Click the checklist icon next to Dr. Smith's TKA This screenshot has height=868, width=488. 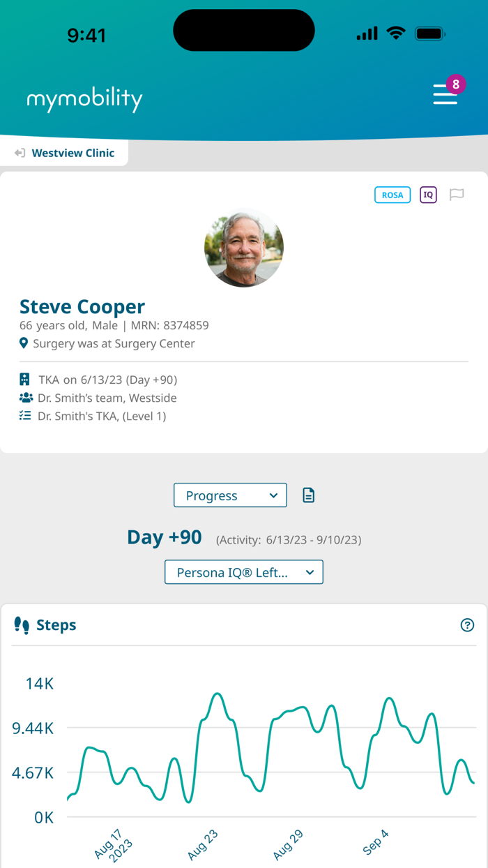(x=24, y=416)
